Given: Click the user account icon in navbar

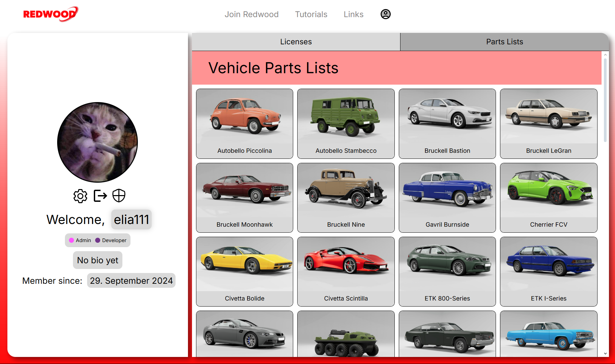Looking at the screenshot, I should pyautogui.click(x=385, y=14).
